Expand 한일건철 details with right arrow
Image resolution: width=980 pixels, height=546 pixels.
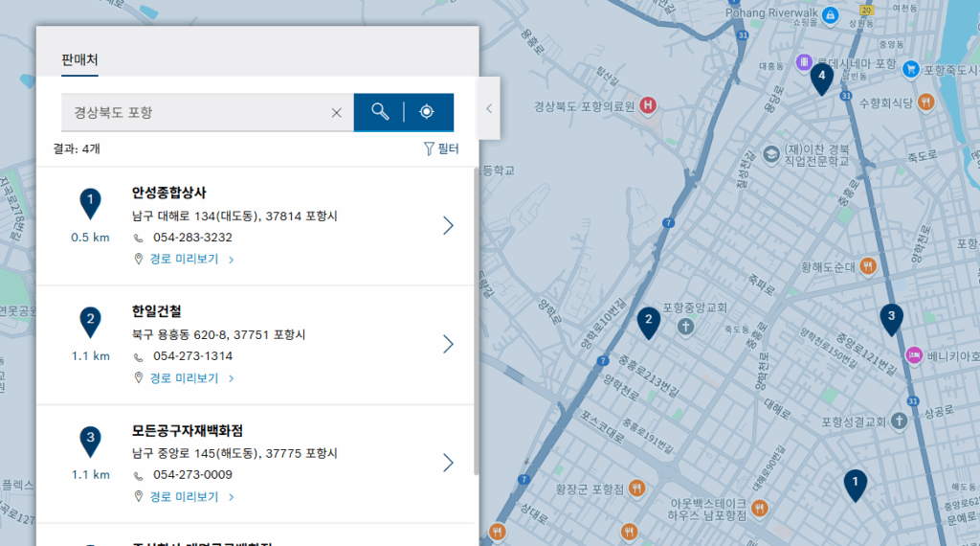click(x=448, y=344)
